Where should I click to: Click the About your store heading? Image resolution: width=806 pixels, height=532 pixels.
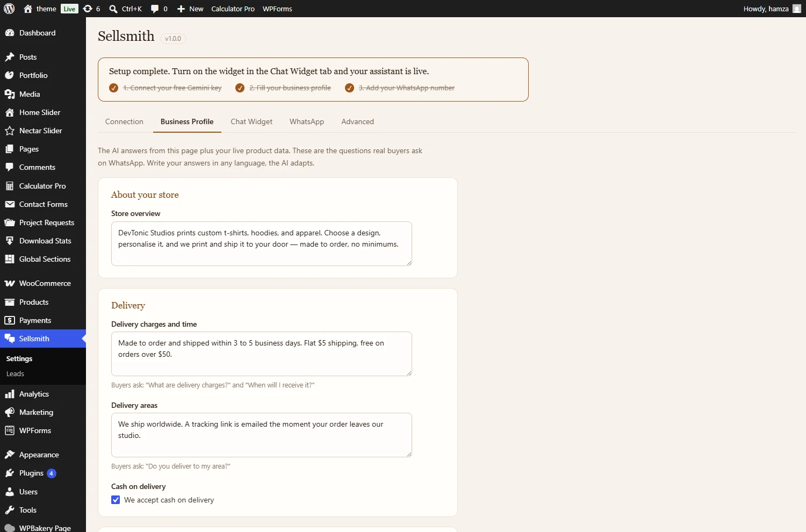pyautogui.click(x=145, y=195)
